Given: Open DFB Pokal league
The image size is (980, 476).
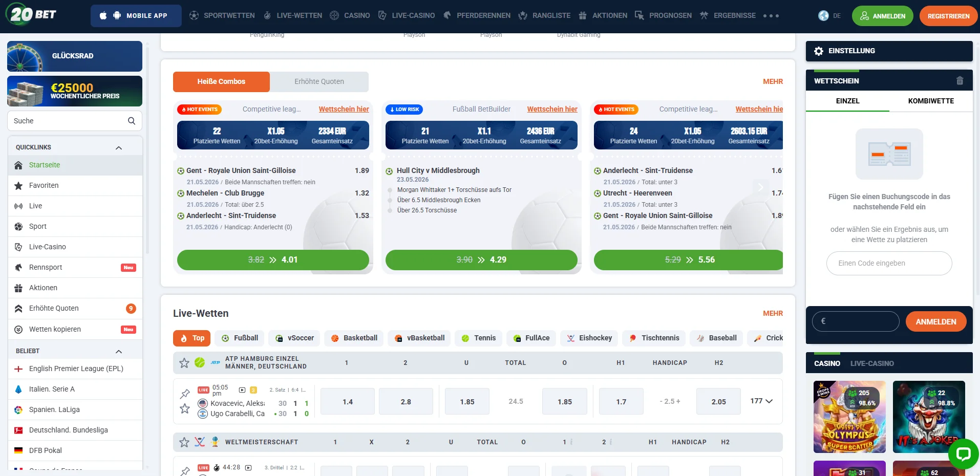Looking at the screenshot, I should pyautogui.click(x=75, y=450).
